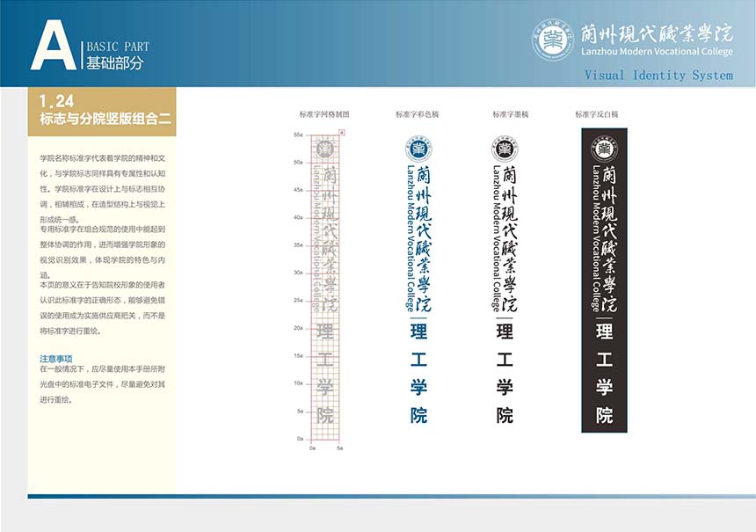Click the 标准字彩色稿 label
Viewport: 756px width, 532px height.
(417, 114)
